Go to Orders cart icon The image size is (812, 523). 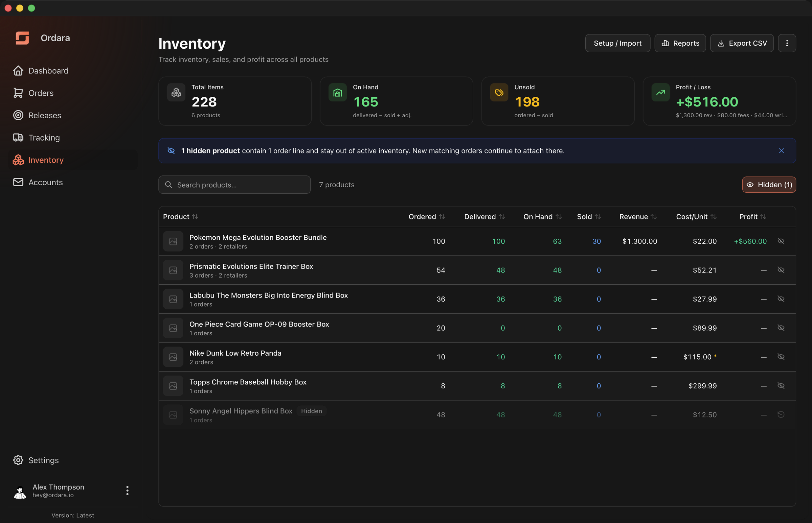coord(18,93)
